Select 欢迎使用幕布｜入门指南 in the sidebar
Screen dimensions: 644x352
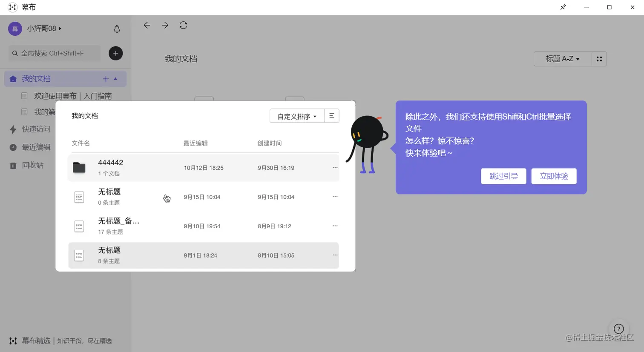coord(72,96)
